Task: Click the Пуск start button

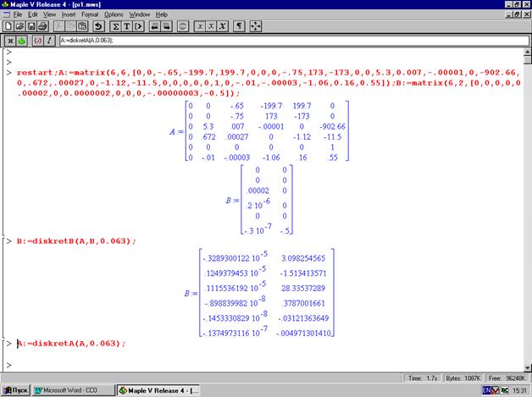Action: 15,390
